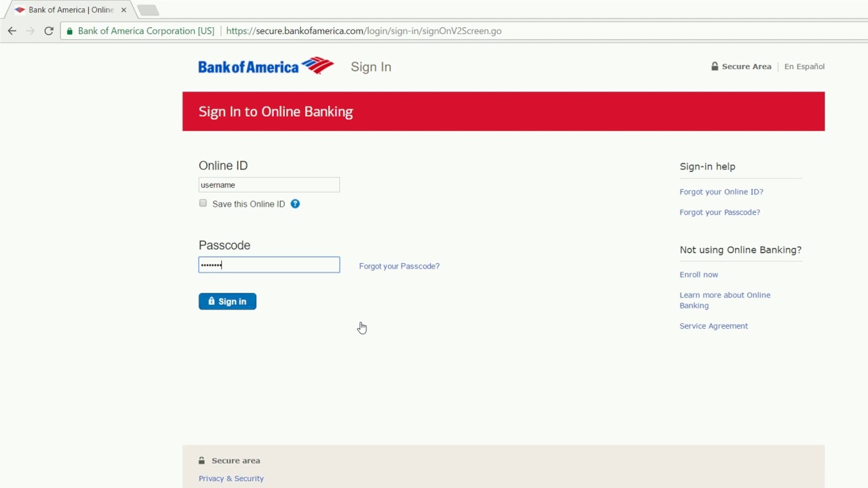Open a new browser tab

(x=148, y=10)
